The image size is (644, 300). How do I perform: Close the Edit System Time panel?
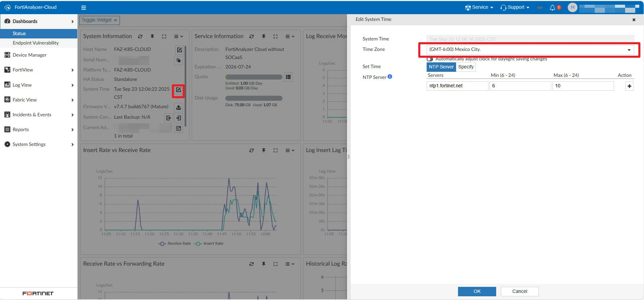coord(634,20)
